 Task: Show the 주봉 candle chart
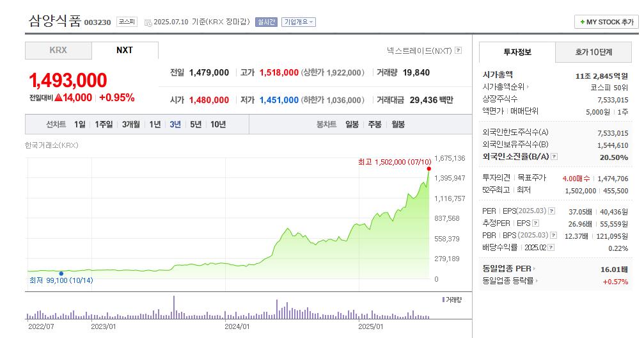[375, 124]
